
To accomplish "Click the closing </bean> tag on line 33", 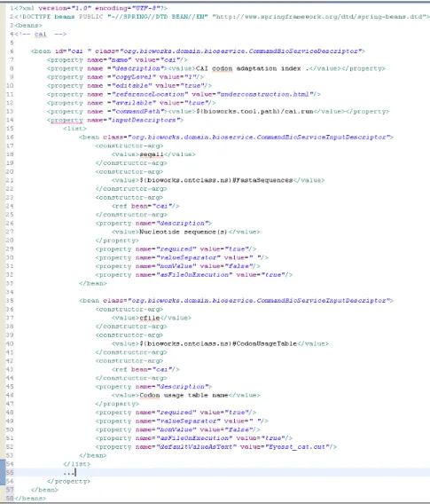I will [93, 284].
